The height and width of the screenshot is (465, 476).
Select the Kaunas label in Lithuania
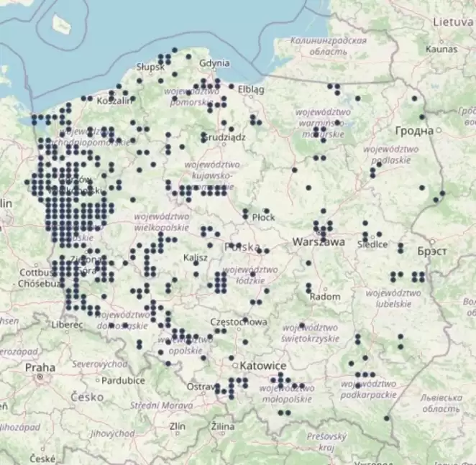pos(441,50)
